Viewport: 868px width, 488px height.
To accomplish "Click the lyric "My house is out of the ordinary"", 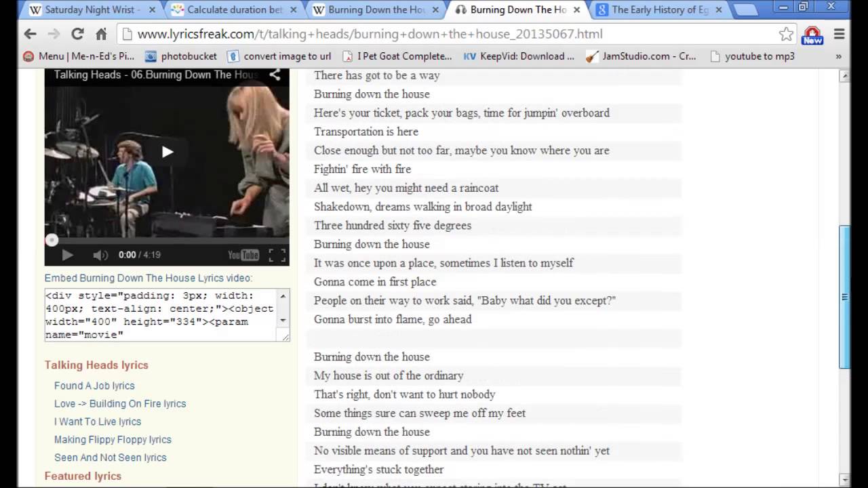I will click(389, 375).
